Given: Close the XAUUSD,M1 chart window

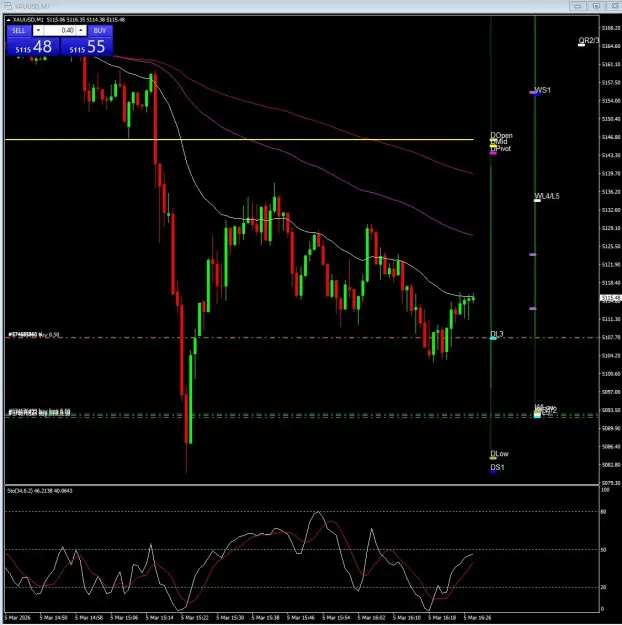Looking at the screenshot, I should pyautogui.click(x=614, y=6).
